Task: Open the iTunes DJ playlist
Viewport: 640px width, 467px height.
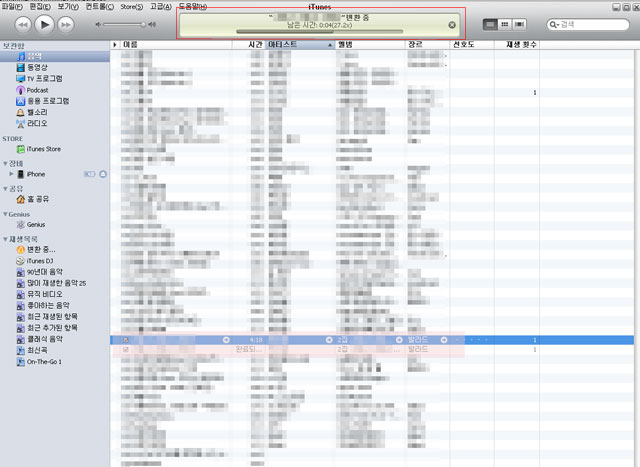Action: tap(35, 261)
